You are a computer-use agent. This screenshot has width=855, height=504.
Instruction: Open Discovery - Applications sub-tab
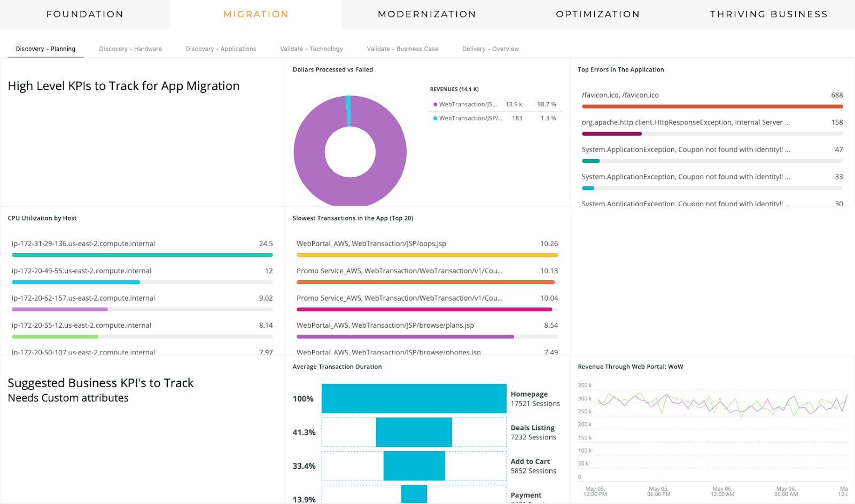[x=221, y=49]
